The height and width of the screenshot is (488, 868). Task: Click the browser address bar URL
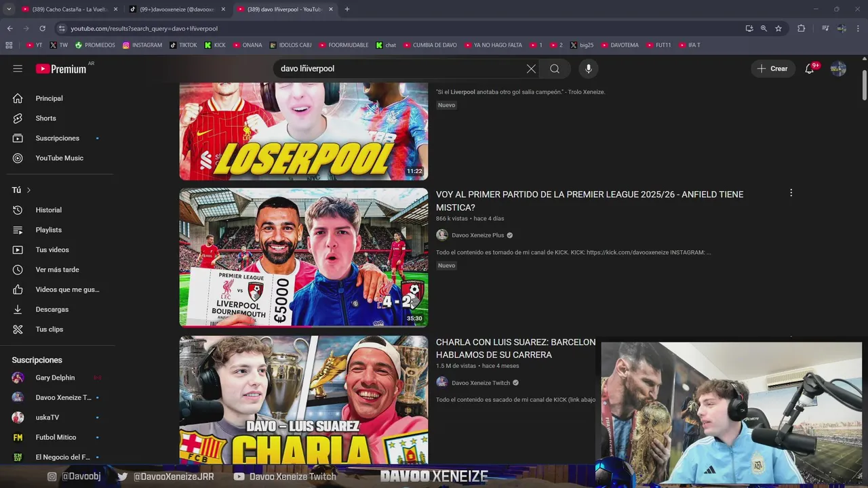[x=144, y=28]
